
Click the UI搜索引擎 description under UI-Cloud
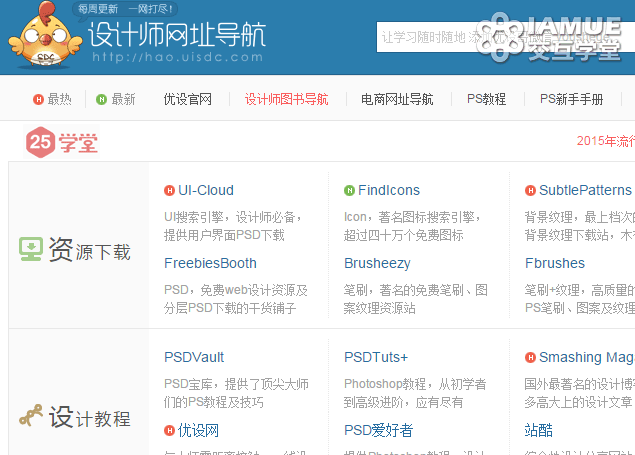pyautogui.click(x=233, y=226)
